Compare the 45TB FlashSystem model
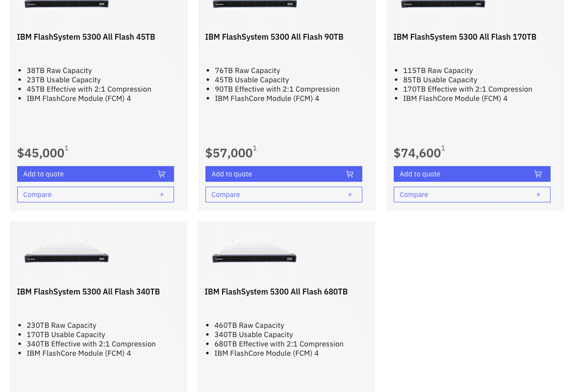580x392 pixels. click(96, 195)
